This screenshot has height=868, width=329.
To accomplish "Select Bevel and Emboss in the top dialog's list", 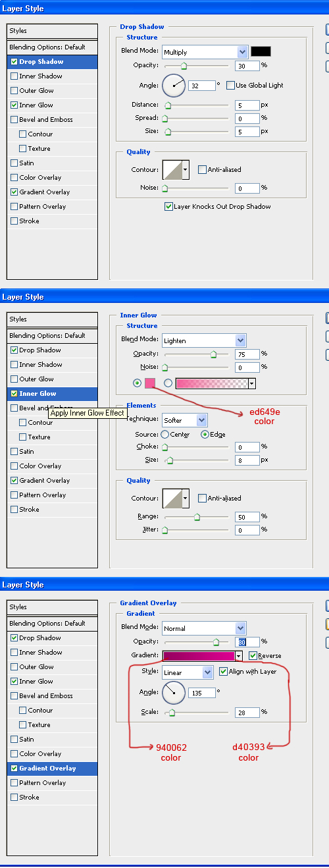I will pos(53,120).
